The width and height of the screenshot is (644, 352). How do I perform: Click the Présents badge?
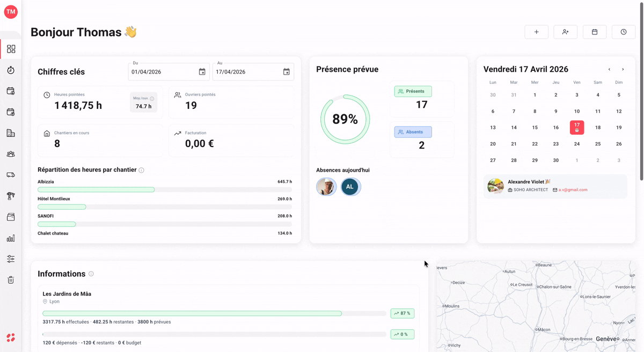pyautogui.click(x=413, y=91)
